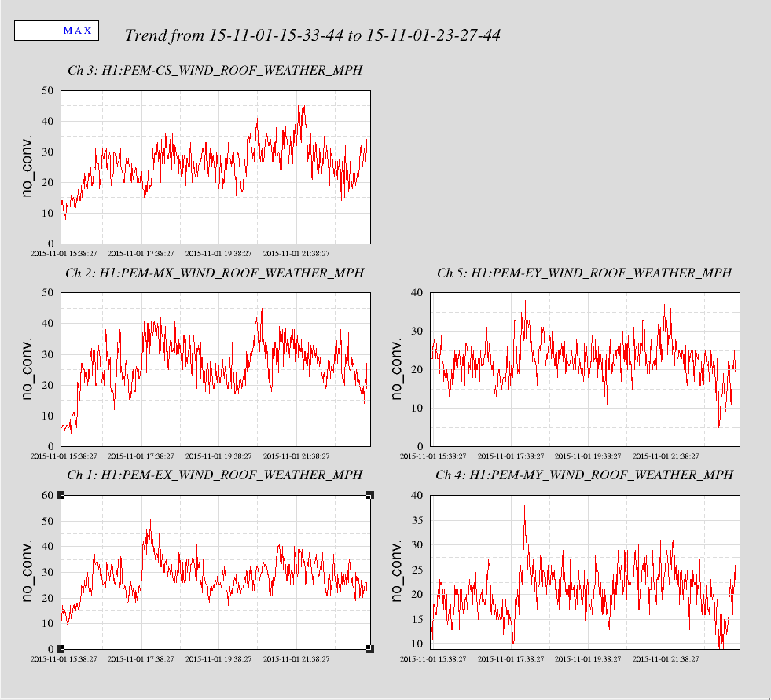Click '2015-11-01 15:38:27' label under Ch 1 plot

(x=64, y=658)
